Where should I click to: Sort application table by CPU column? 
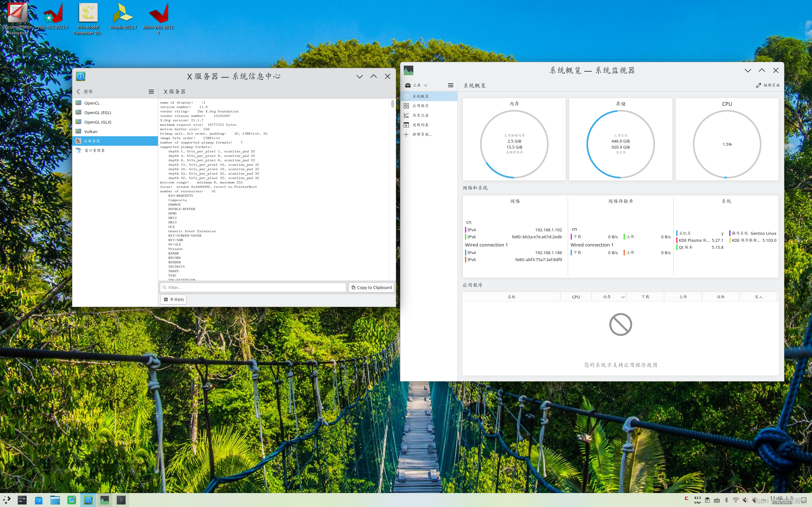(576, 297)
